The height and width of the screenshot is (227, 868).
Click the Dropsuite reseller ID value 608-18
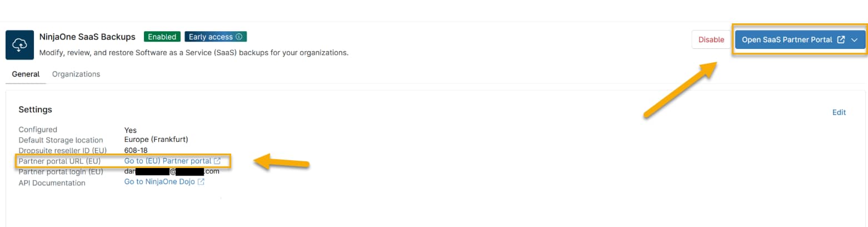pyautogui.click(x=136, y=150)
